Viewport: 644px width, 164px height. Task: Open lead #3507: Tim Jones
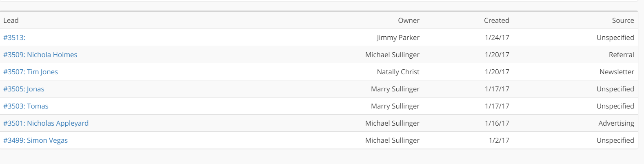coord(31,72)
